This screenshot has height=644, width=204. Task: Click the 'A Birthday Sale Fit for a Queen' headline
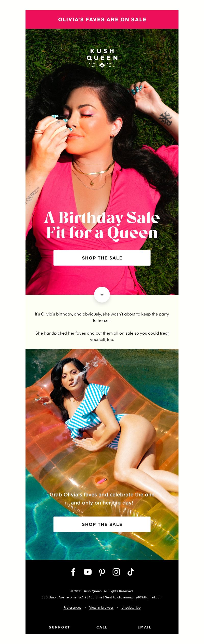point(102,225)
